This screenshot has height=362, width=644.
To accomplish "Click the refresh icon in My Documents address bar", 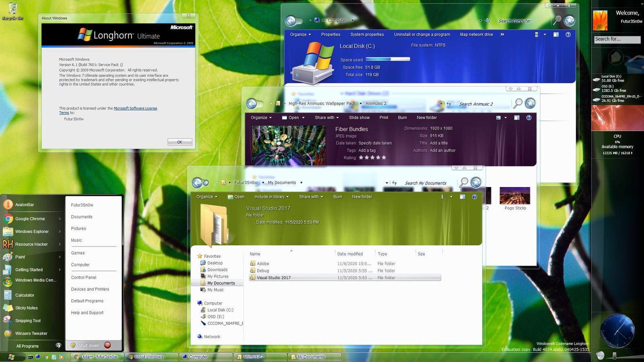I will point(394,183).
